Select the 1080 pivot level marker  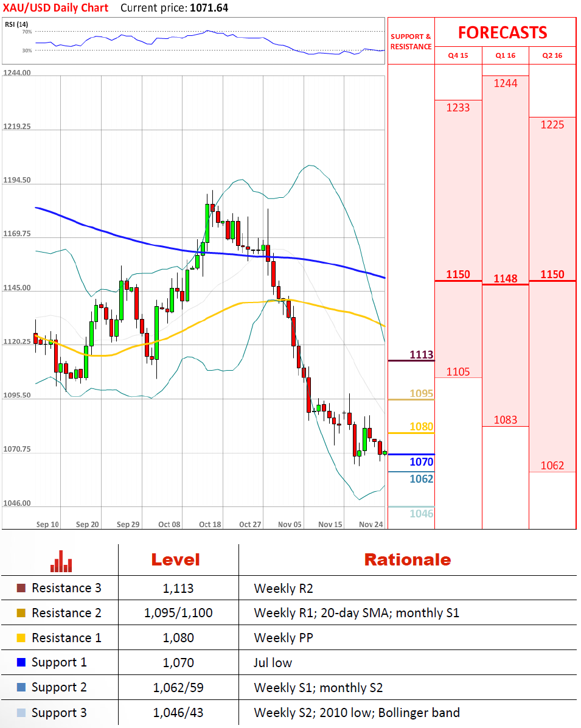tap(421, 427)
